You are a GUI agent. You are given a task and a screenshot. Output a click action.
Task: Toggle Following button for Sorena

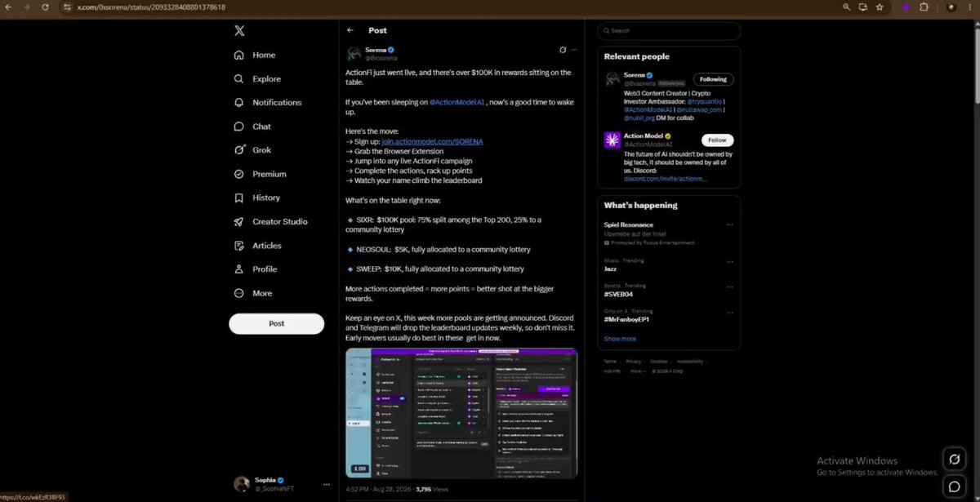tap(714, 79)
